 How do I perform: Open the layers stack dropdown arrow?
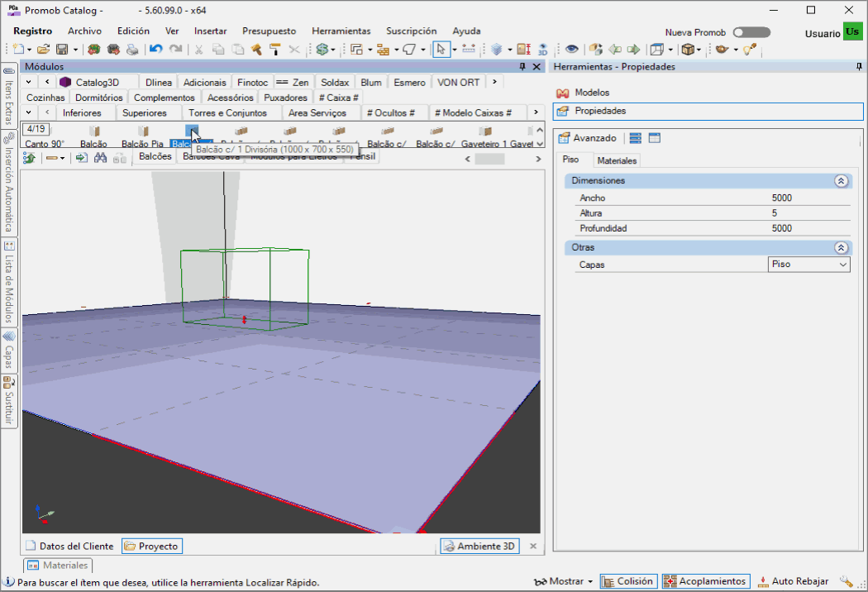(510, 50)
